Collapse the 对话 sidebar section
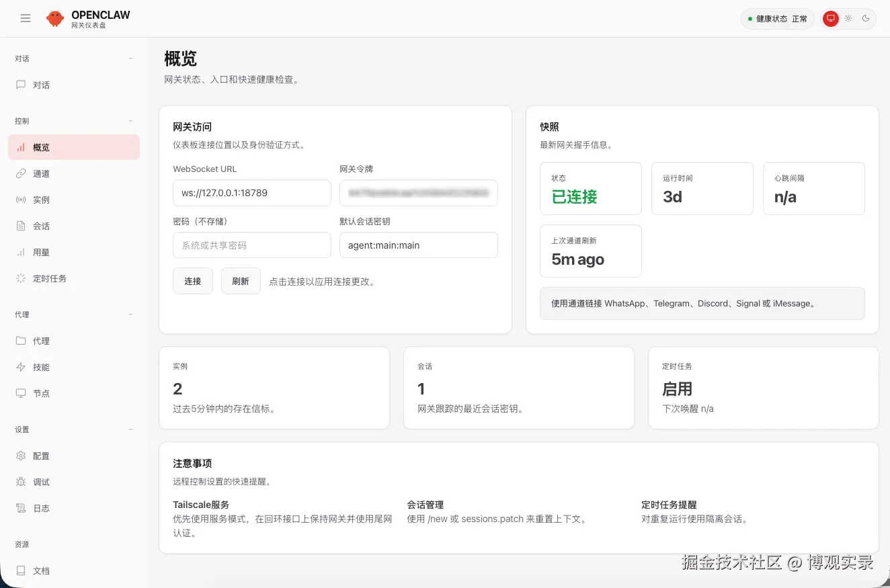 (130, 58)
